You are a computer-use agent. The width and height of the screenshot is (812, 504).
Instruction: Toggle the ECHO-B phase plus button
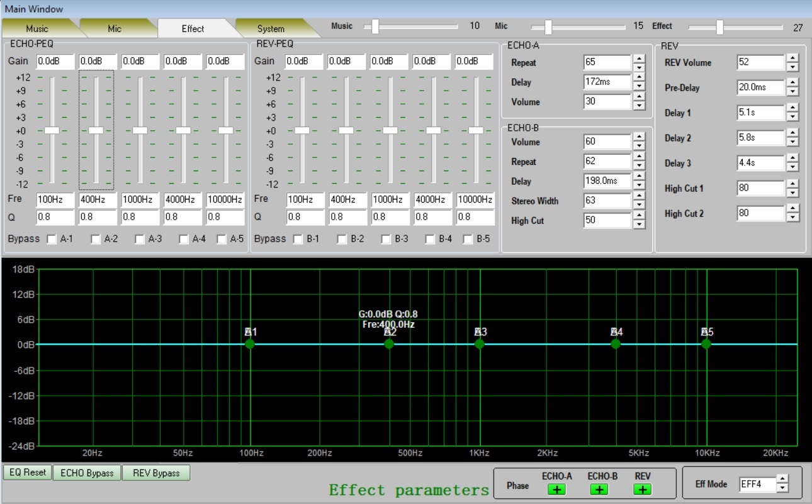(x=600, y=490)
